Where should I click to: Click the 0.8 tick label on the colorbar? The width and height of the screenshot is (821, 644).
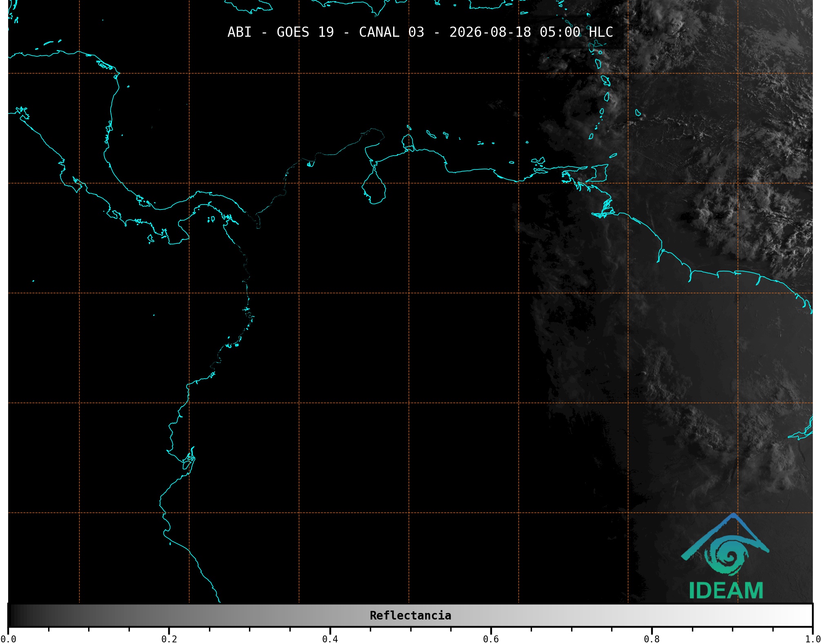[652, 639]
